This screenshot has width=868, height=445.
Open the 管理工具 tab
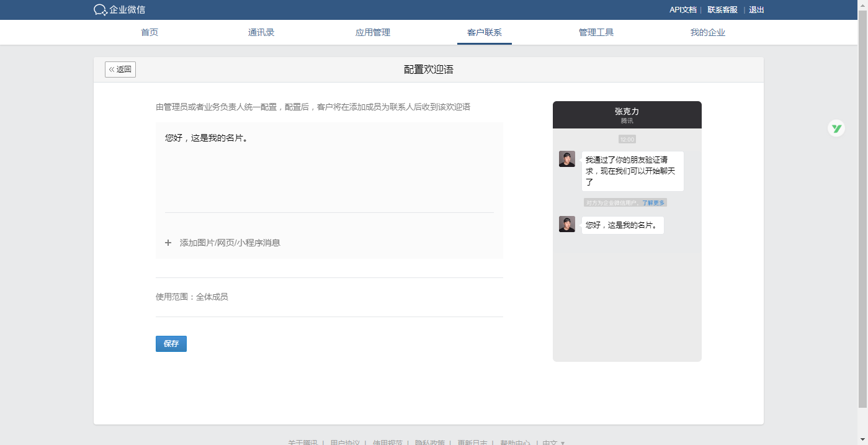[596, 32]
